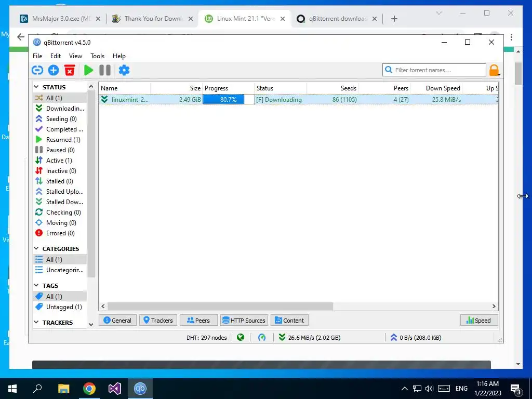Open the Speed graph tab
The width and height of the screenshot is (532, 399).
[479, 320]
